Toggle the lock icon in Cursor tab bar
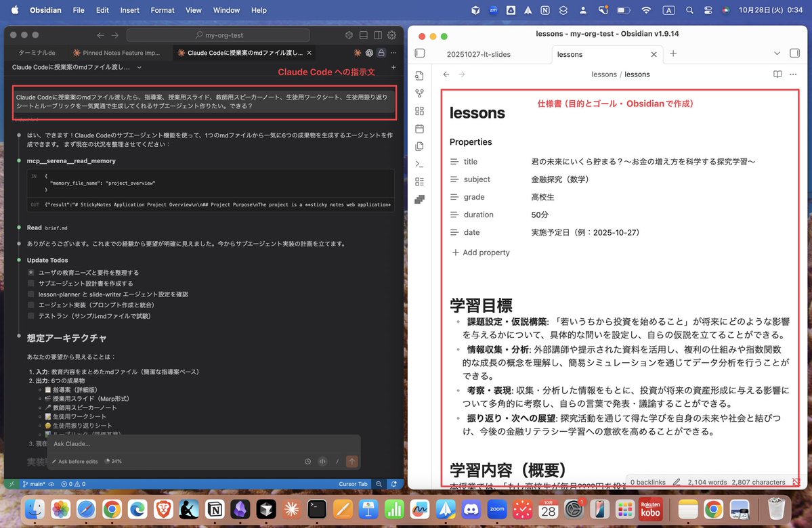The height and width of the screenshot is (528, 812). click(381, 53)
